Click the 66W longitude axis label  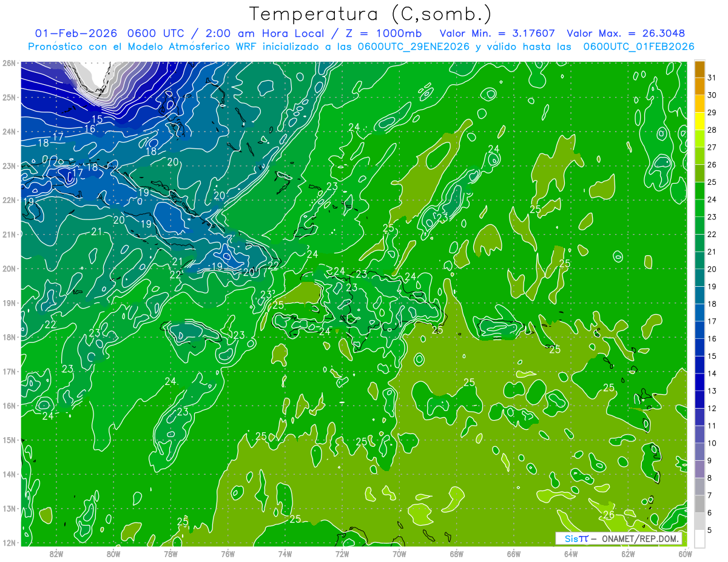pyautogui.click(x=514, y=554)
